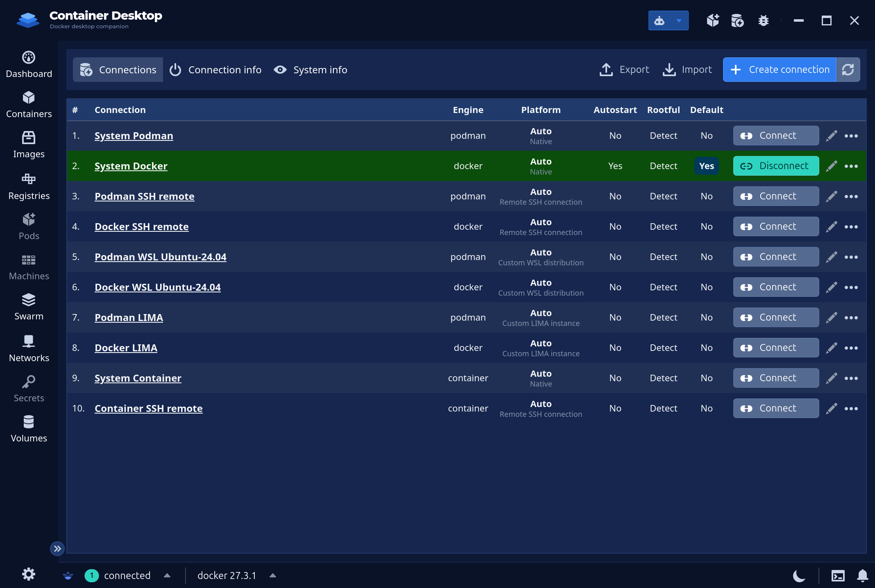Image resolution: width=875 pixels, height=588 pixels.
Task: Open the Images sidebar section
Action: click(29, 145)
